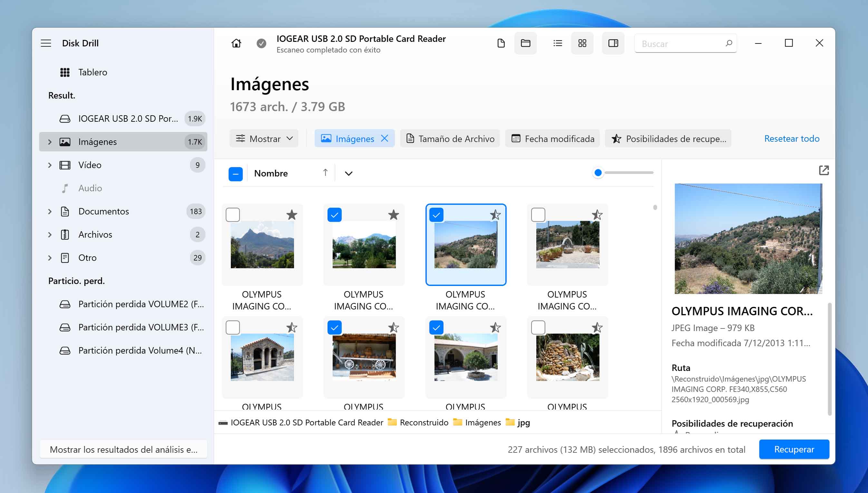Select the grid thumbnails view icon

582,43
